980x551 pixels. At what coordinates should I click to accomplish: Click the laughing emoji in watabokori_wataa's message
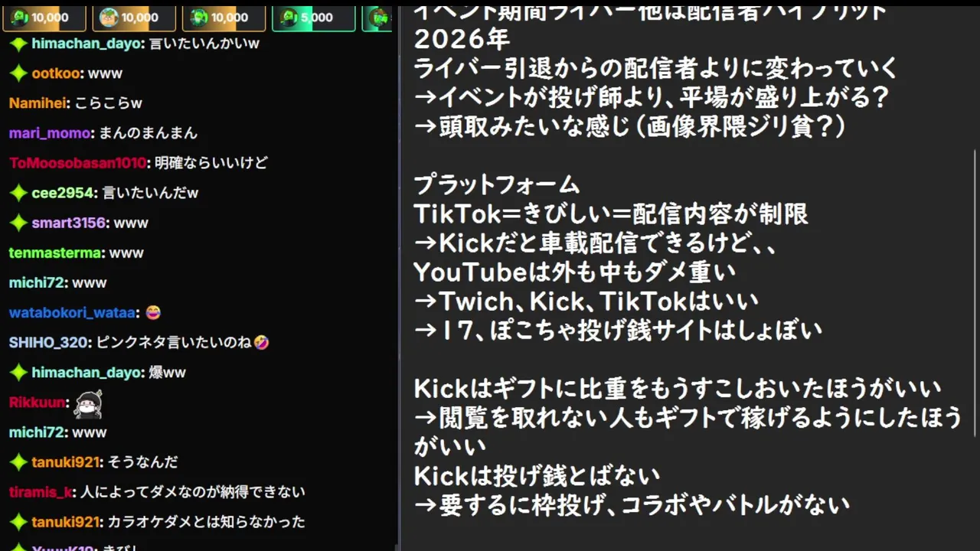tap(152, 313)
